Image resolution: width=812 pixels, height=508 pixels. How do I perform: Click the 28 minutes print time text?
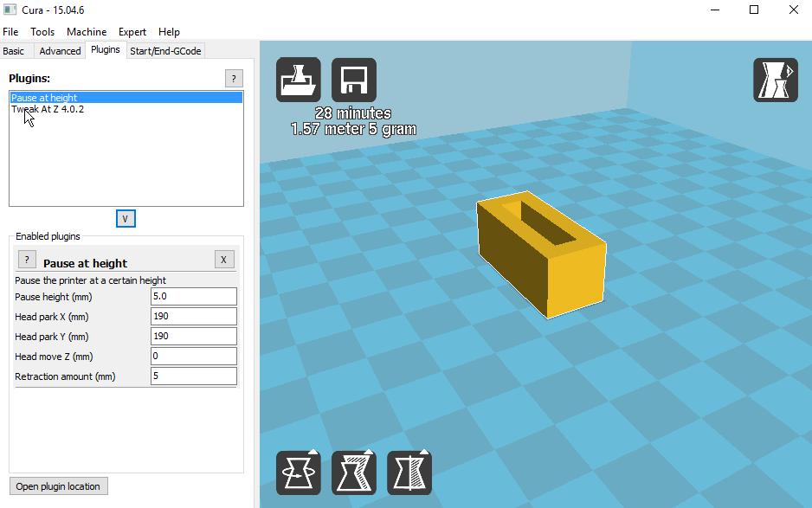click(x=353, y=113)
